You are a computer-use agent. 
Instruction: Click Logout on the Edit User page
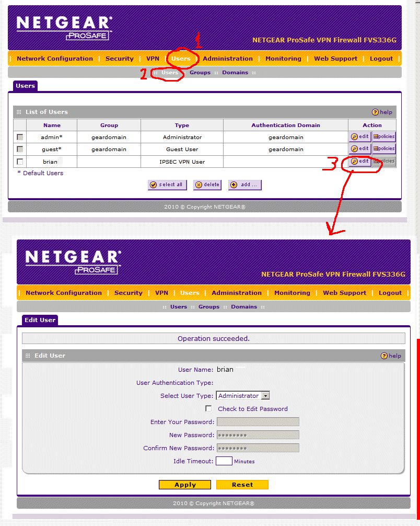[x=390, y=293]
